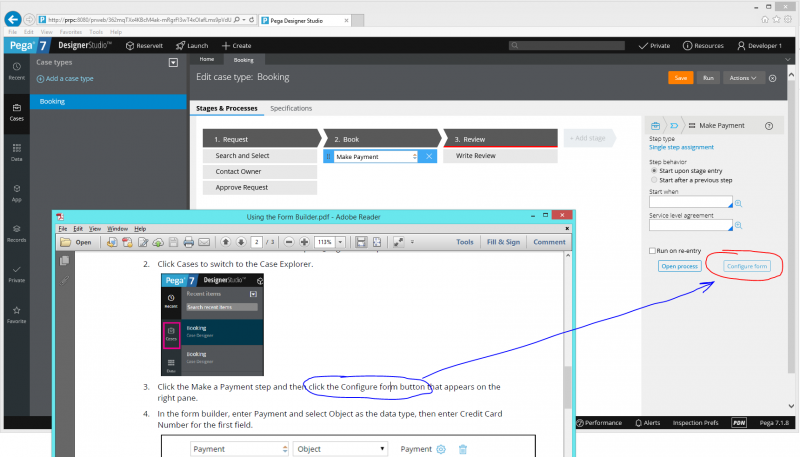Delete the Make Payment step with X

tap(429, 157)
